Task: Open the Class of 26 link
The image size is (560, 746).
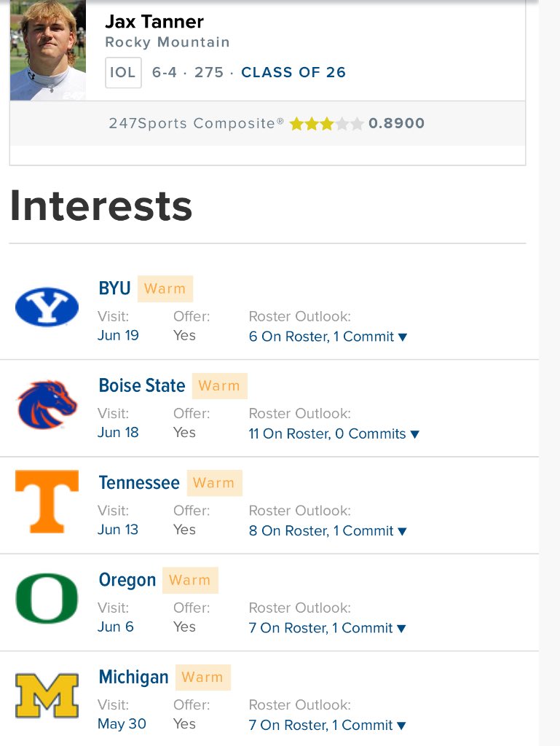Action: tap(293, 72)
